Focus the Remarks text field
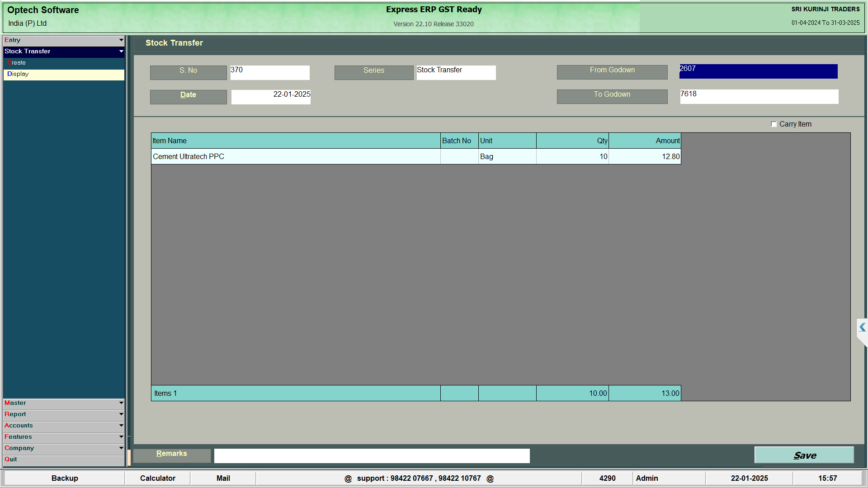Screen dimensions: 868x488 [x=372, y=455]
